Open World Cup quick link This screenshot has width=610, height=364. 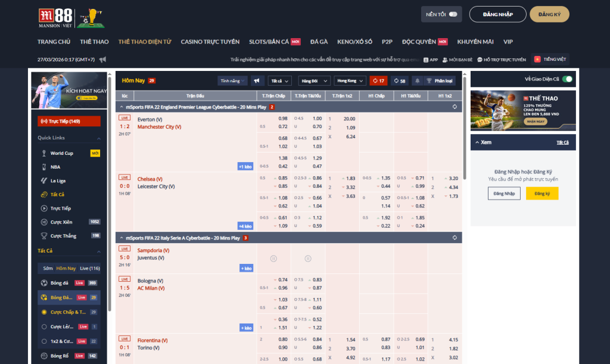69,153
